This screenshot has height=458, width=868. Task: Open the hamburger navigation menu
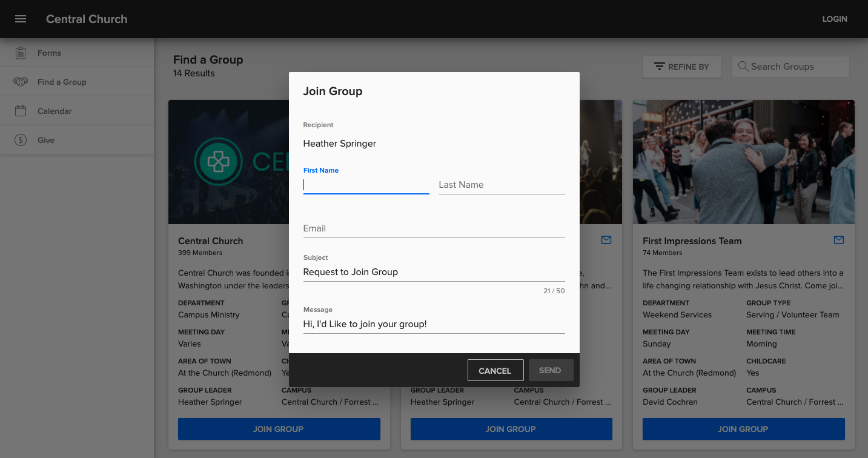20,19
